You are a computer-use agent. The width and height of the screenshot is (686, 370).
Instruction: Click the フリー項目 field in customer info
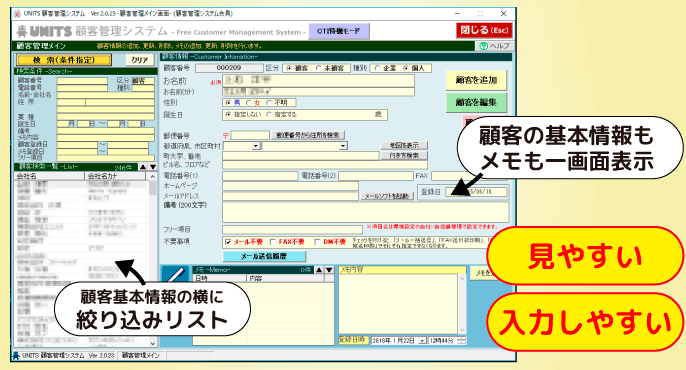point(292,230)
